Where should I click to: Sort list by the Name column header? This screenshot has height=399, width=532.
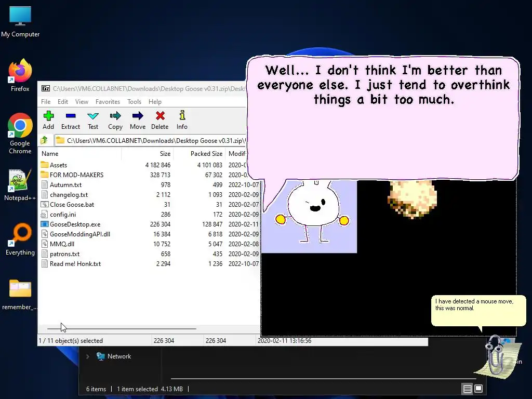tap(80, 154)
